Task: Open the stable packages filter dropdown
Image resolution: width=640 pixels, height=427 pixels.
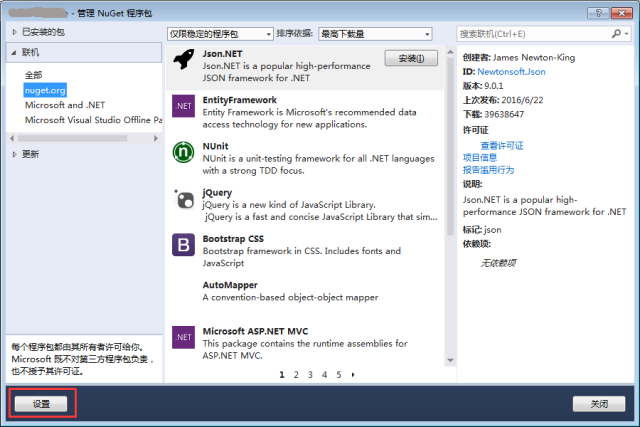Action: (x=220, y=34)
